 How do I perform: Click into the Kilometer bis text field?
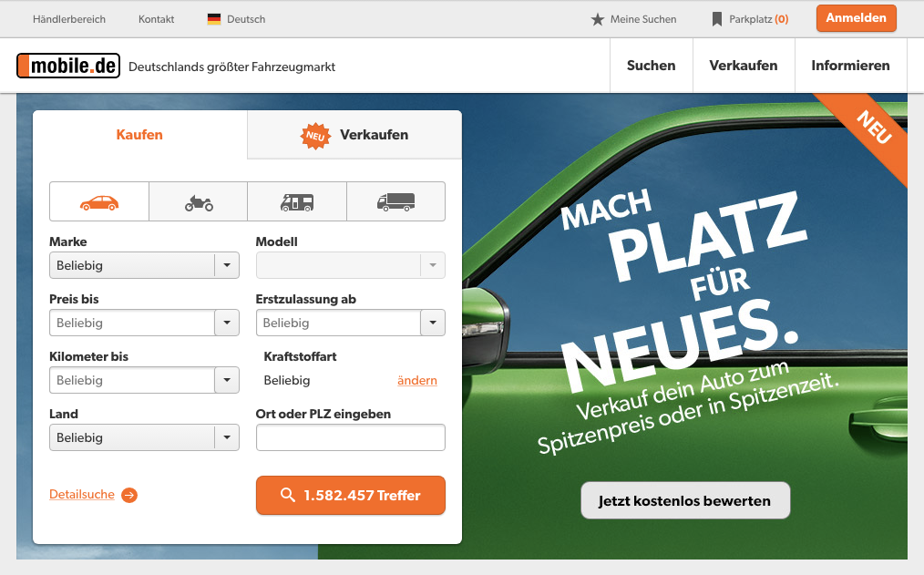click(132, 380)
